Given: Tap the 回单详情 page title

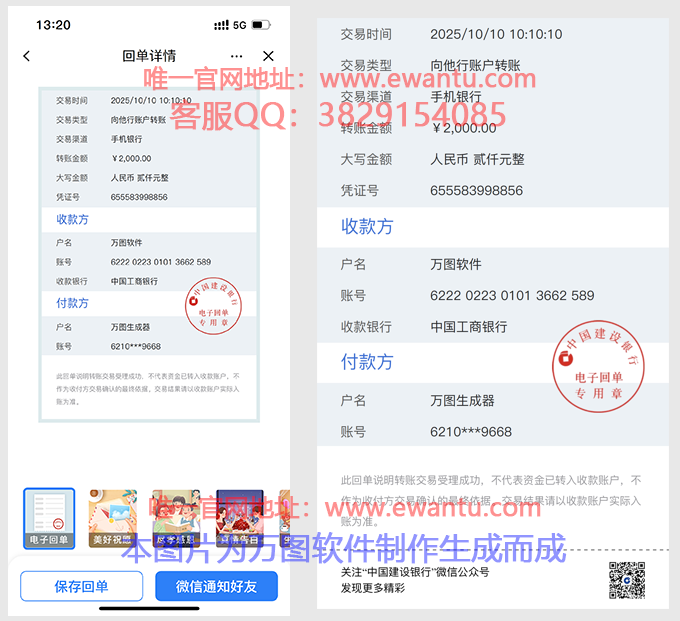Looking at the screenshot, I should pyautogui.click(x=149, y=56).
